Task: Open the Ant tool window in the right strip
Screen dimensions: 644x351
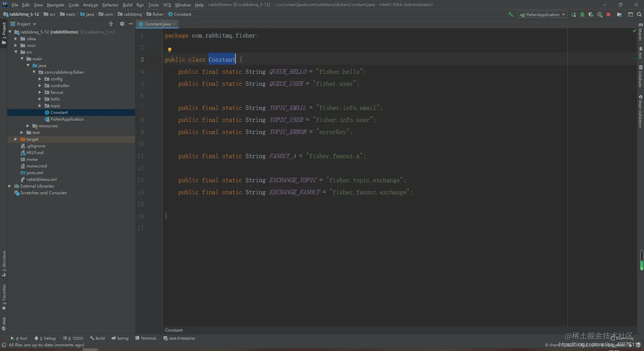Action: (x=640, y=53)
